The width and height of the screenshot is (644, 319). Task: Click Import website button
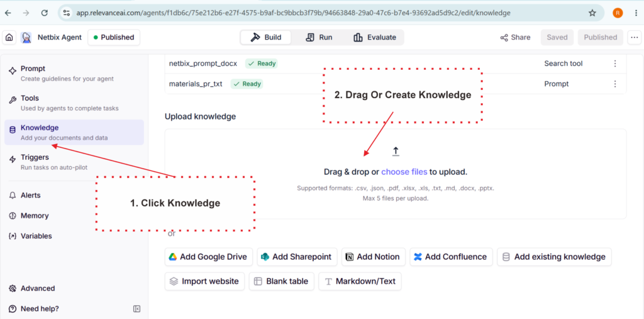[204, 282]
